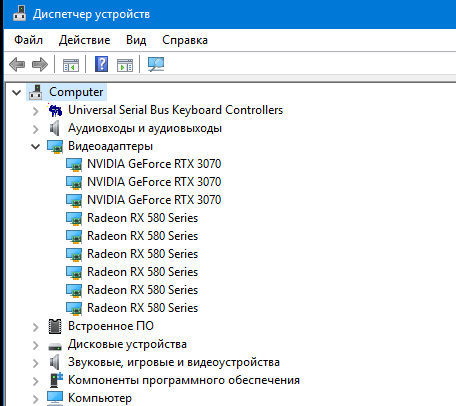Click the Forward arrow toolbar icon
The width and height of the screenshot is (456, 406).
[40, 64]
